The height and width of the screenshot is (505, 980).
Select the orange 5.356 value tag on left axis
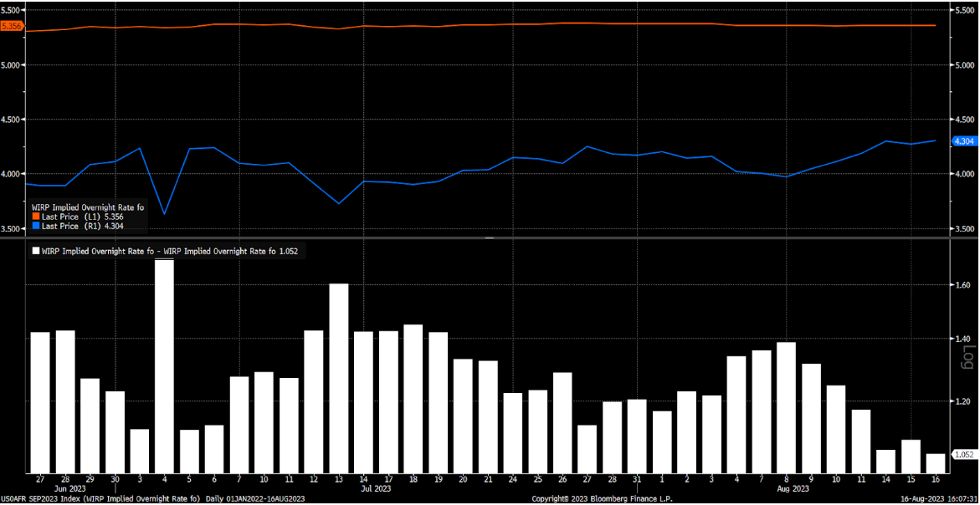pos(12,27)
